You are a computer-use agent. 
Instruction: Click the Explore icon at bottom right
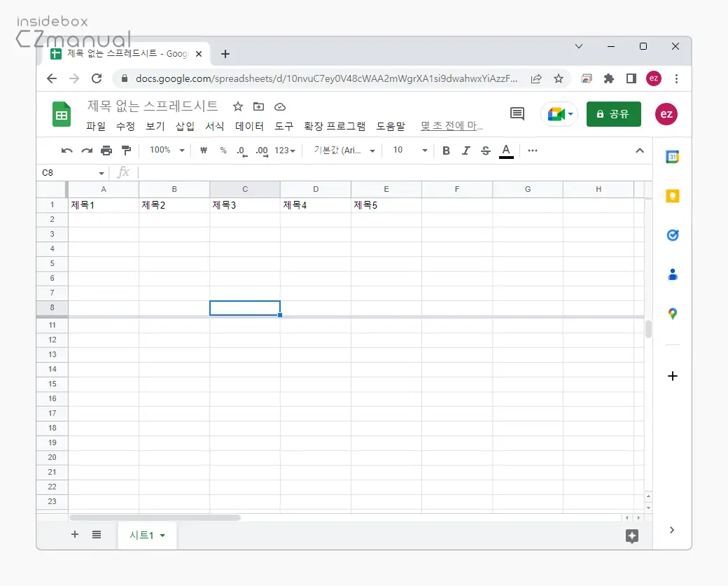coord(632,536)
